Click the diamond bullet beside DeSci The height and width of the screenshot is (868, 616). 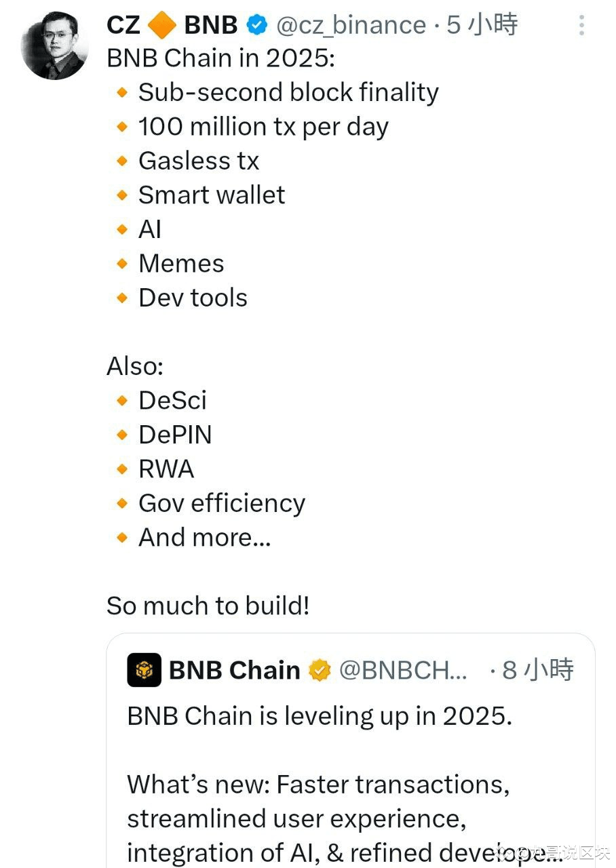pyautogui.click(x=122, y=400)
